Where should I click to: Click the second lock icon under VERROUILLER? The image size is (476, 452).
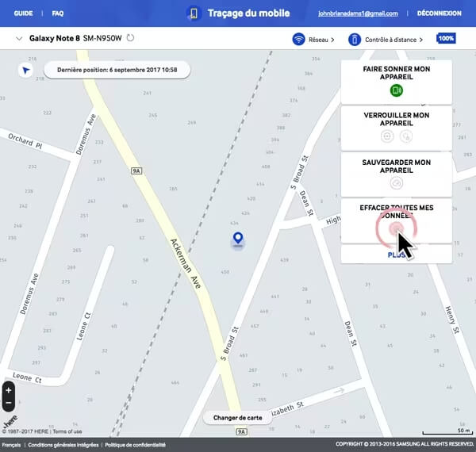pyautogui.click(x=406, y=136)
